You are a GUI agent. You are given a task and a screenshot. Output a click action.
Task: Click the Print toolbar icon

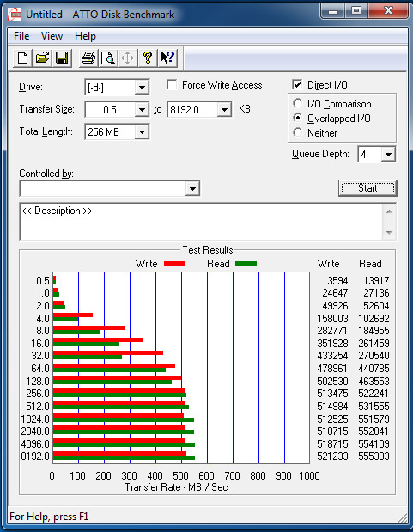click(88, 58)
